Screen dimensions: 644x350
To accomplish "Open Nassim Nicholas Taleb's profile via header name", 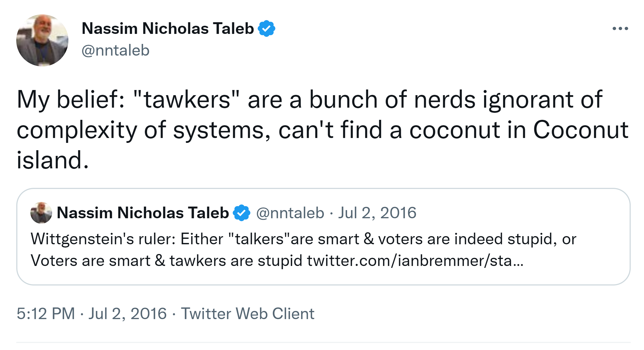I will pos(168,28).
